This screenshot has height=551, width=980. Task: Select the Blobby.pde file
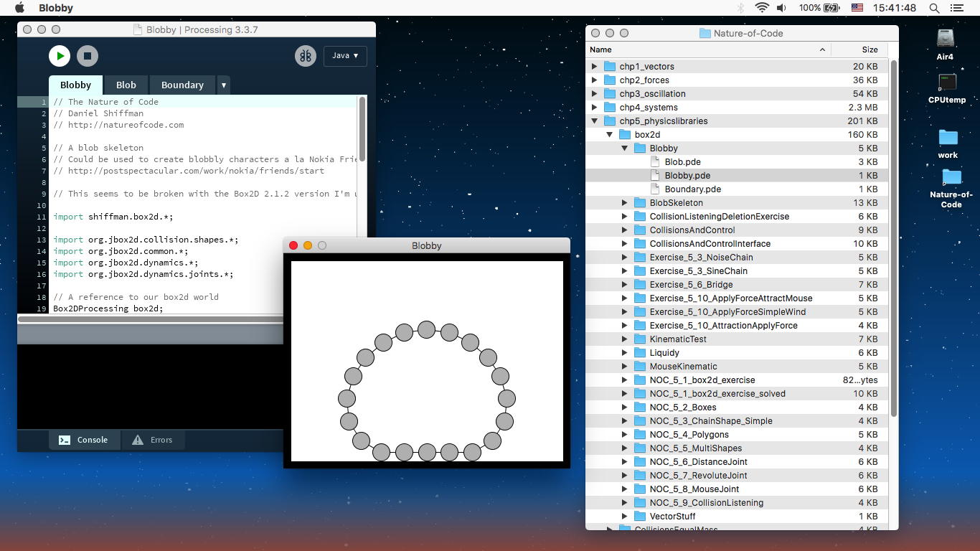[737, 175]
